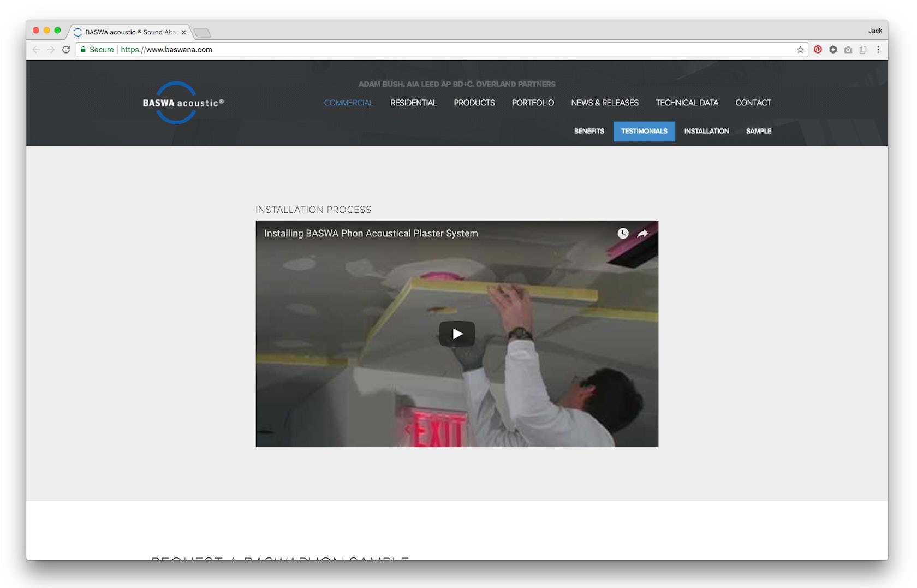Image resolution: width=917 pixels, height=588 pixels.
Task: Click the 'INSTALLATION PROCESS' heading text
Action: 313,210
